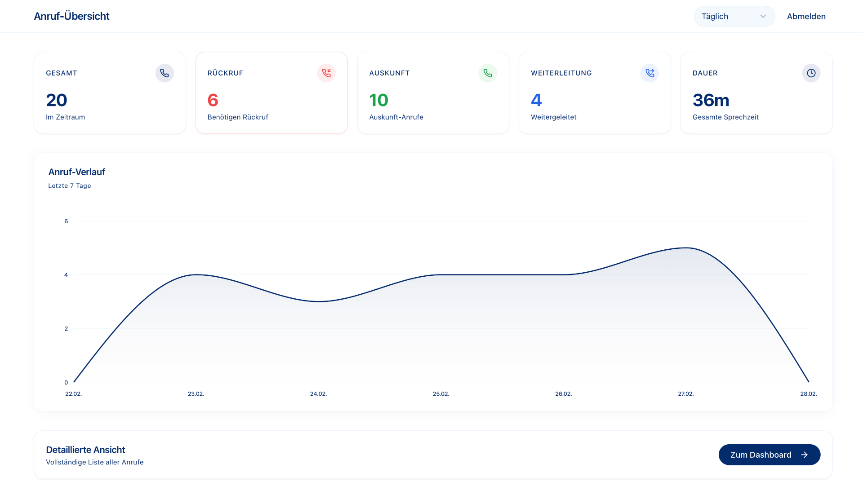Click the AUSKUNFT card showing 10 calls

tap(433, 93)
